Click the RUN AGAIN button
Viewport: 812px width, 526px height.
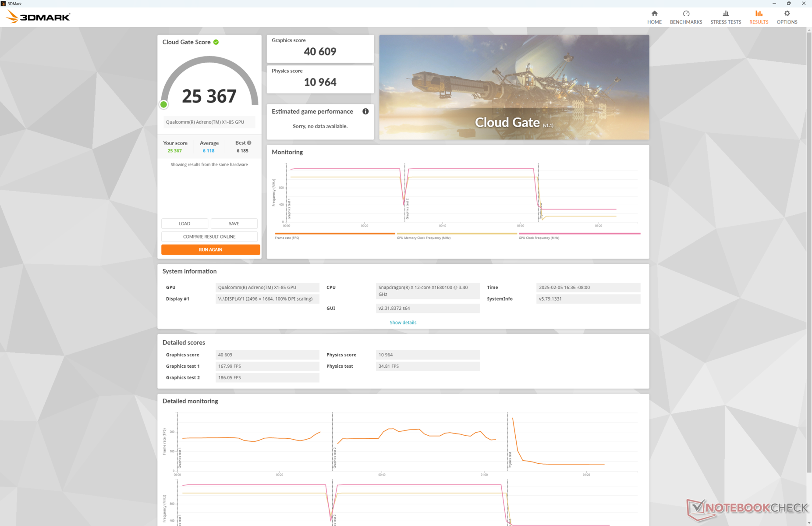coord(211,249)
